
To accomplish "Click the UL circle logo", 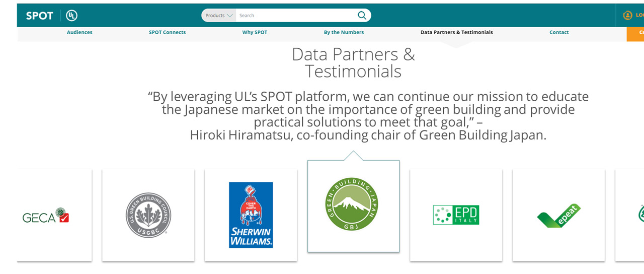I will pos(72,16).
